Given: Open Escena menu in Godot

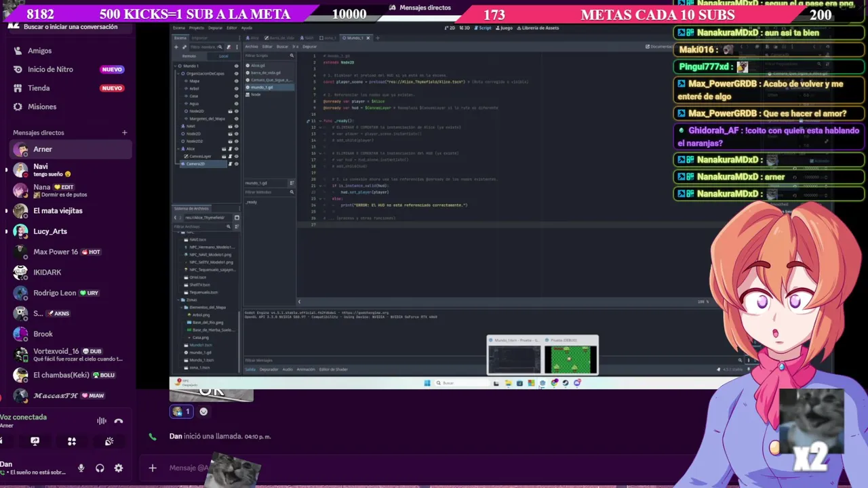Looking at the screenshot, I should pyautogui.click(x=179, y=28).
